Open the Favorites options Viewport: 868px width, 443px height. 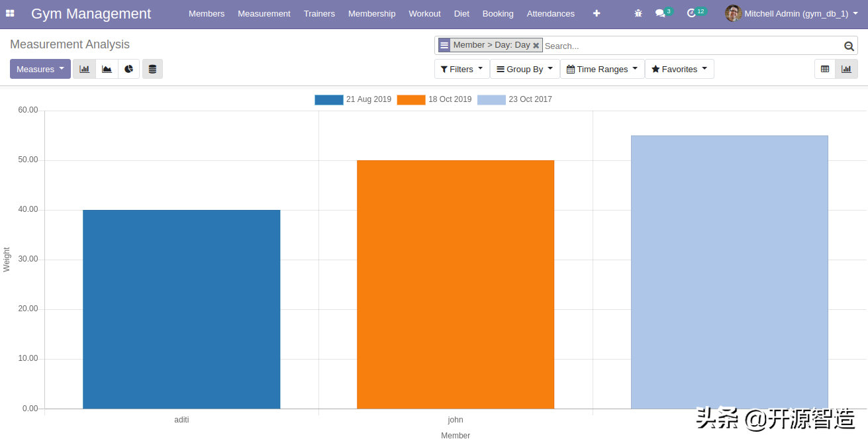(x=679, y=69)
